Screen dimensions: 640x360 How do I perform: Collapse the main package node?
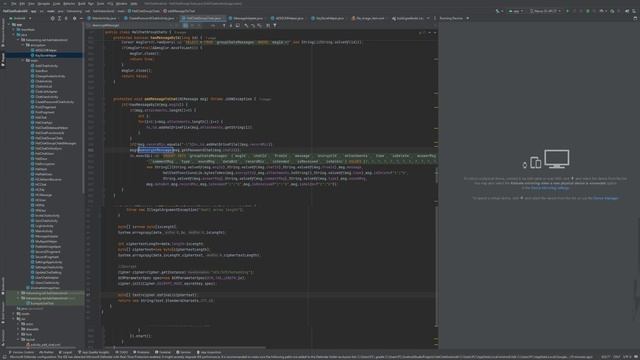[x=23, y=60]
